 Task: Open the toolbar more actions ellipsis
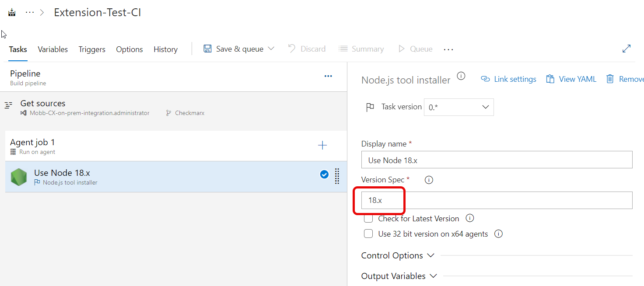[448, 49]
